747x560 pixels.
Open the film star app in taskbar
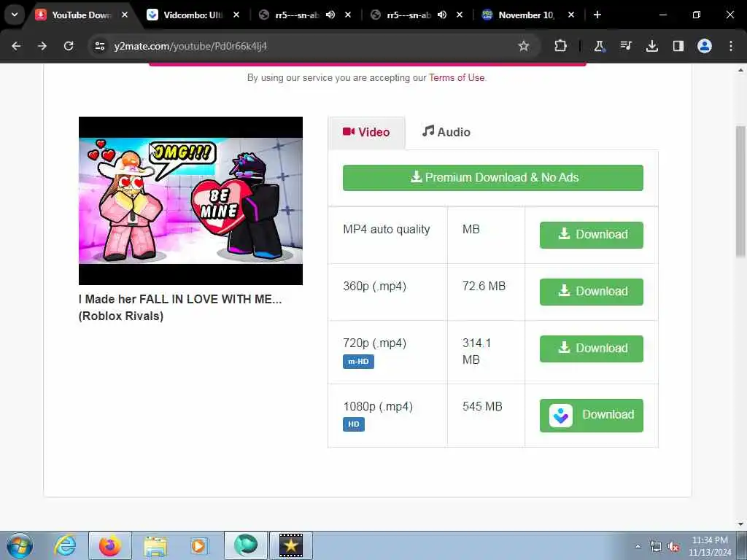pyautogui.click(x=290, y=545)
